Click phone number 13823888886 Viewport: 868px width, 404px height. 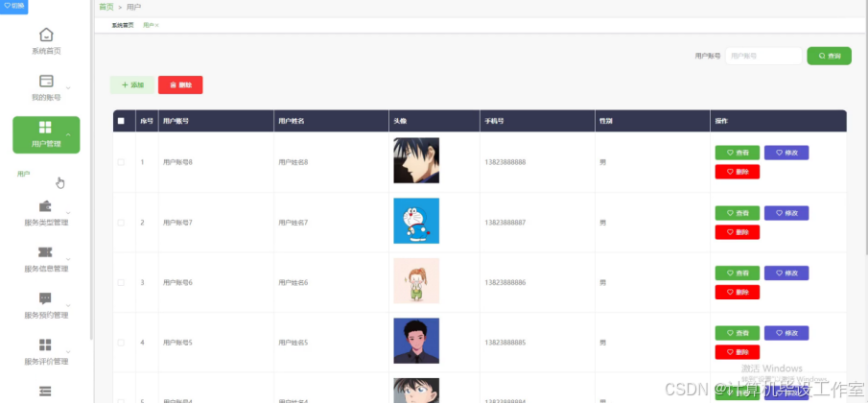(x=504, y=283)
